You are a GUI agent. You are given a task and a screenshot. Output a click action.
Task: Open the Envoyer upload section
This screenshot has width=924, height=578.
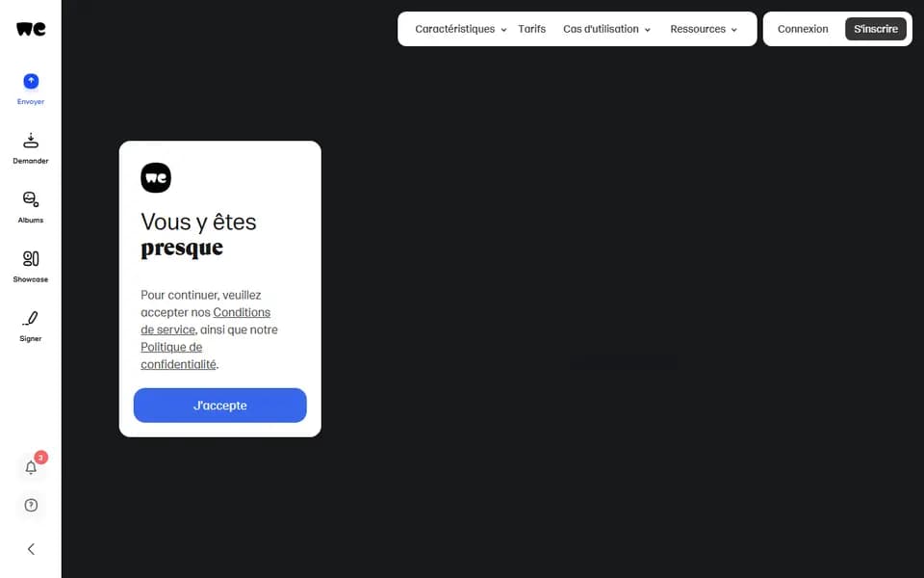click(x=31, y=89)
